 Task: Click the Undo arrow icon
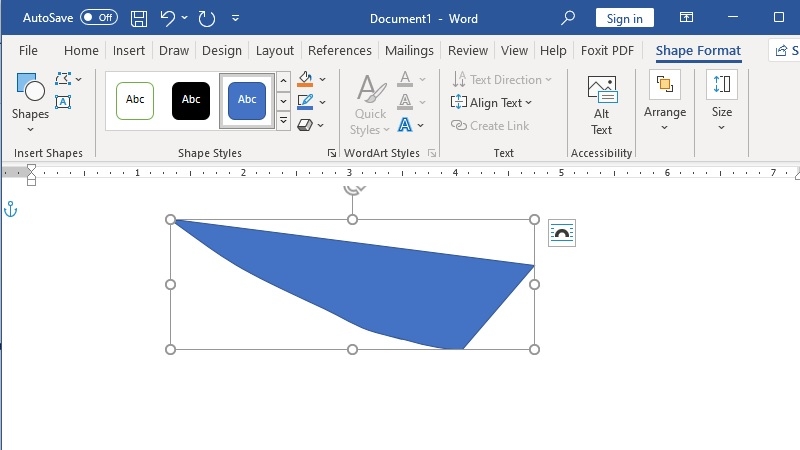(167, 18)
